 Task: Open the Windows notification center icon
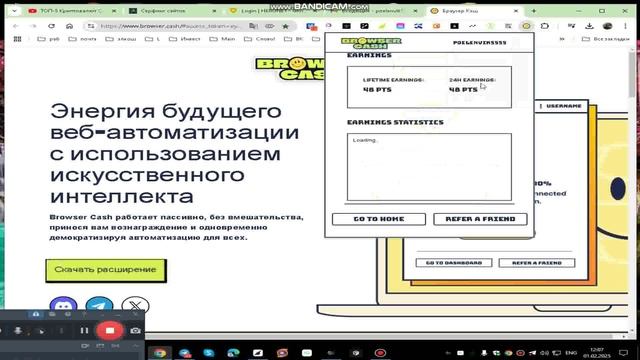(623, 353)
